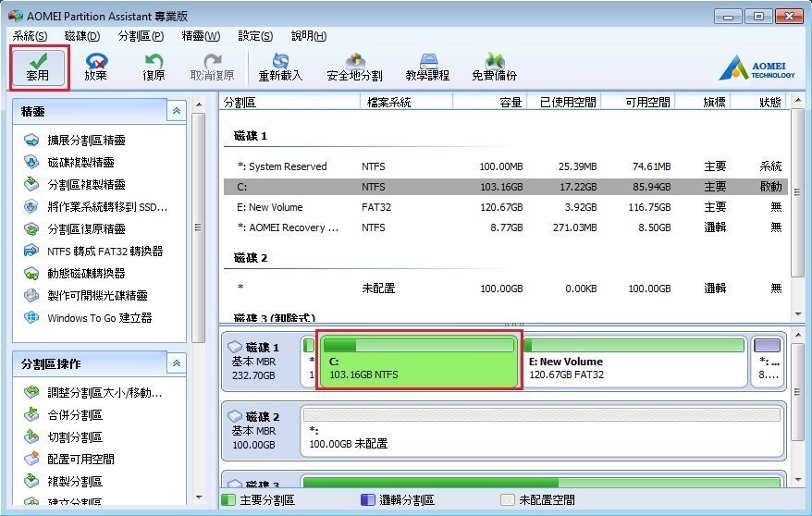Viewport: 812px width, 516px height.
Task: Click left sidebar scrollbar down arrow
Action: 199,498
